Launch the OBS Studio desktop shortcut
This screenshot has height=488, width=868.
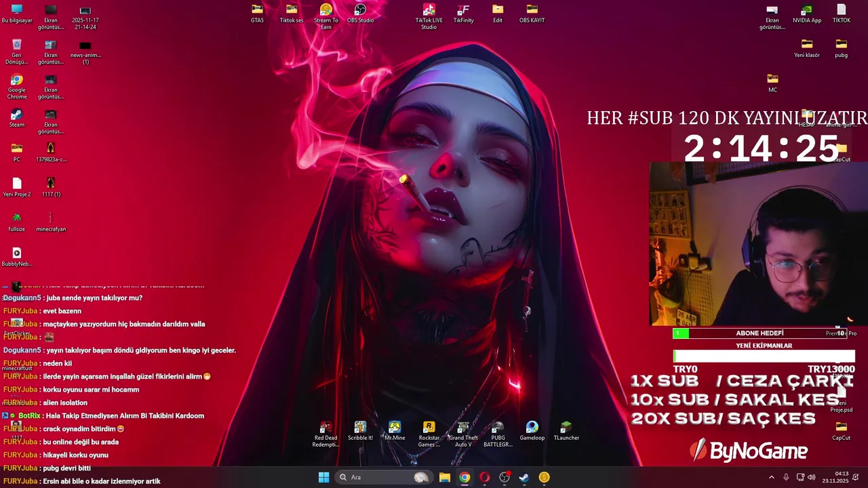pos(360,14)
